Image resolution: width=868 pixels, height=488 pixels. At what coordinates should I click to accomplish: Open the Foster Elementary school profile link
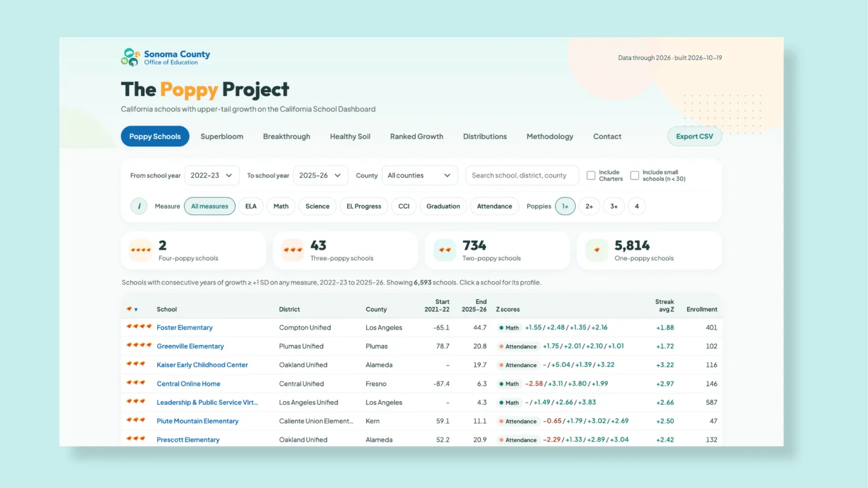[184, 328]
